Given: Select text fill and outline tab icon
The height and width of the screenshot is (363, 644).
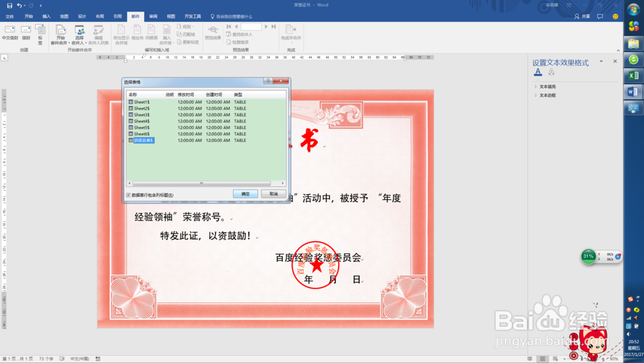Looking at the screenshot, I should 538,72.
